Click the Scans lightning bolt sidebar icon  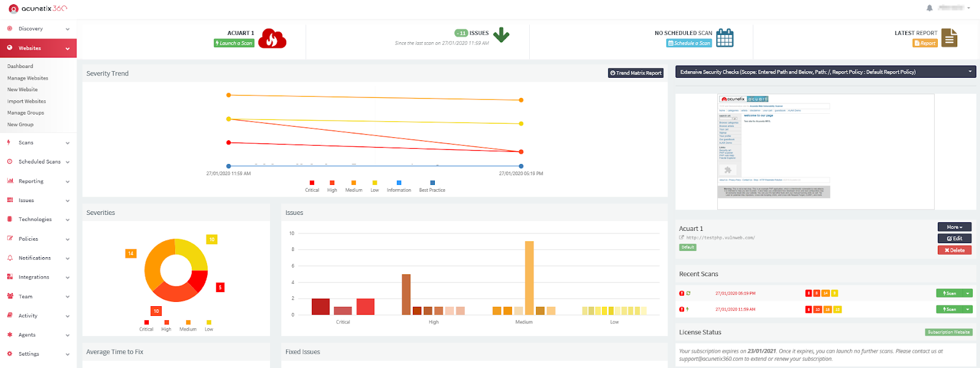tap(9, 143)
